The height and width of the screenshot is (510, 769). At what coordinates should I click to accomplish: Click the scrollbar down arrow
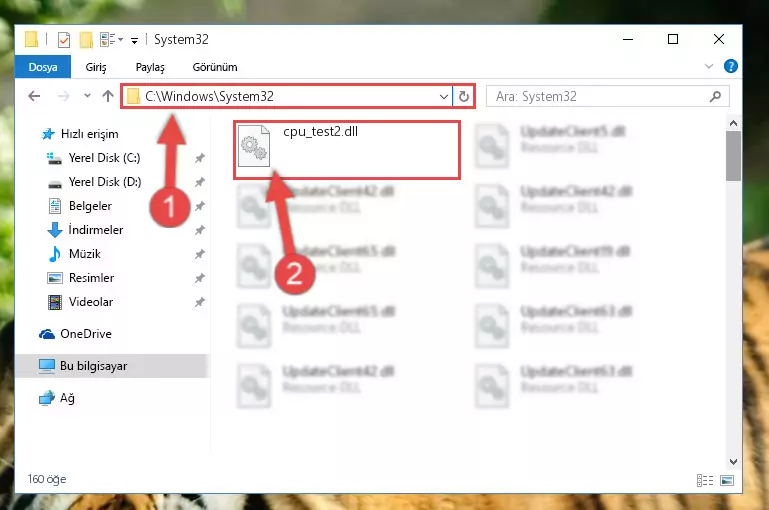[734, 461]
